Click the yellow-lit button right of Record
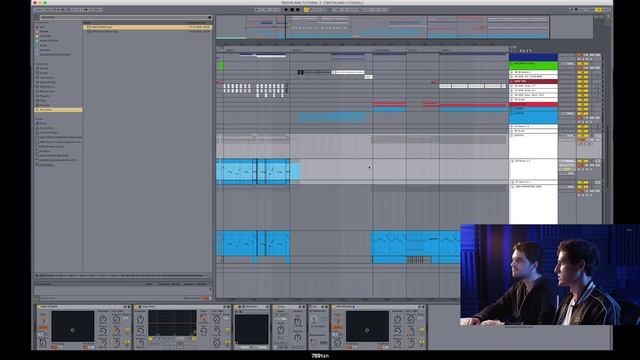Screen dimensions: 640x360 (x=306, y=9)
